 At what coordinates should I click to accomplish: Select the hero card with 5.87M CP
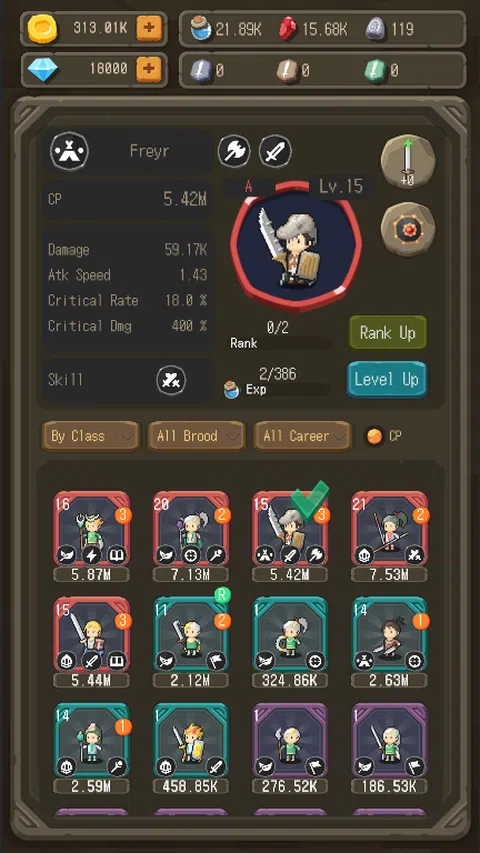(91, 536)
